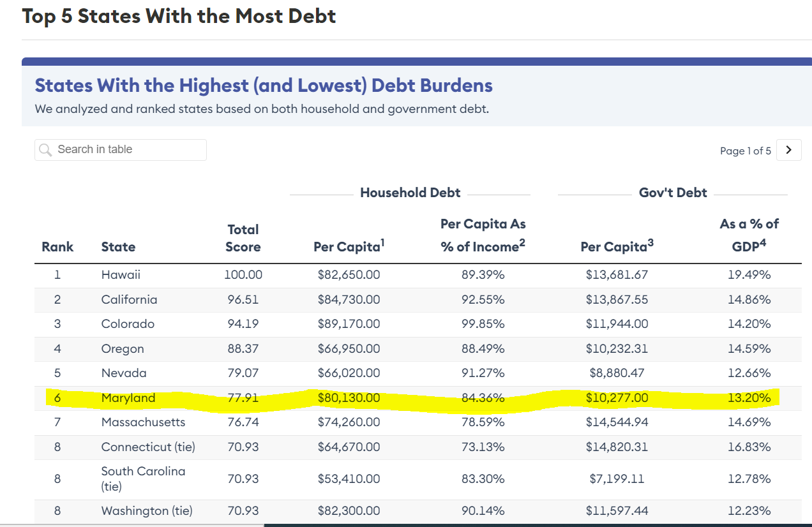Click the Page 1 of 5 indicator
The image size is (812, 527).
click(745, 151)
